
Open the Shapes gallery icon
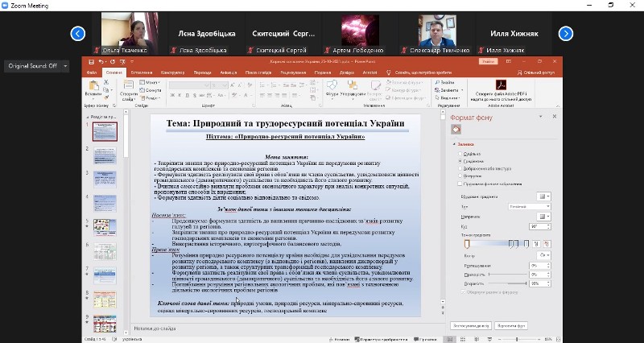[x=332, y=88]
